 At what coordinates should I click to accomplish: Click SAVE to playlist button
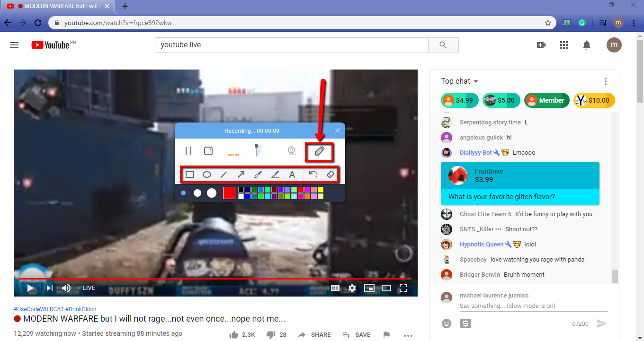pyautogui.click(x=357, y=335)
